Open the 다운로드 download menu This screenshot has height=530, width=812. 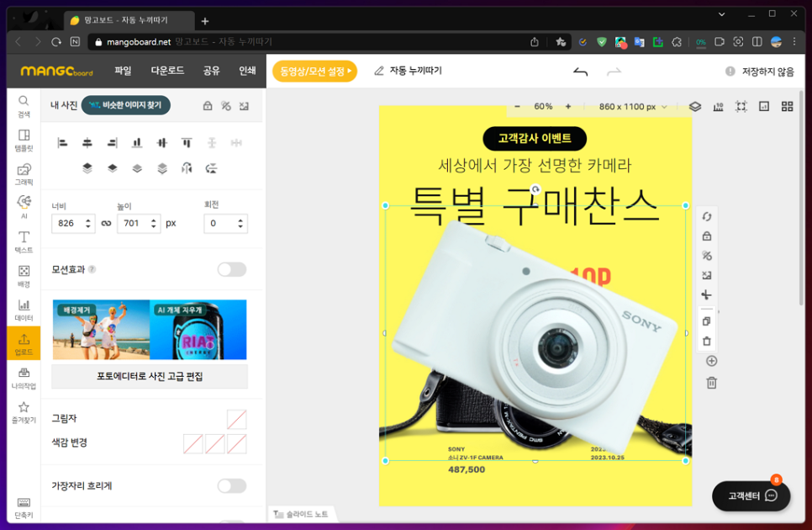pos(167,71)
